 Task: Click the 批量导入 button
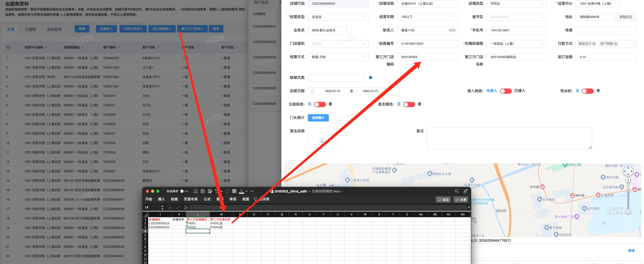pyautogui.click(x=106, y=29)
